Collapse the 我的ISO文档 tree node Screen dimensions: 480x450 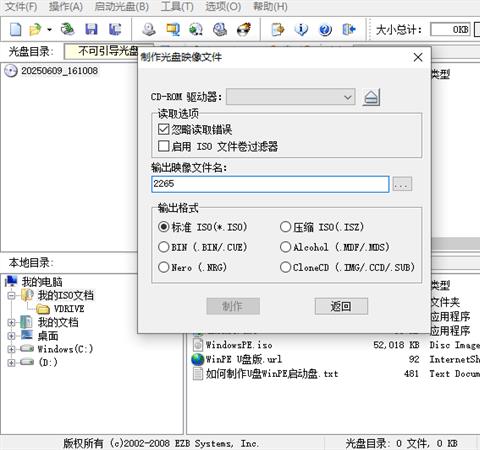pos(11,295)
